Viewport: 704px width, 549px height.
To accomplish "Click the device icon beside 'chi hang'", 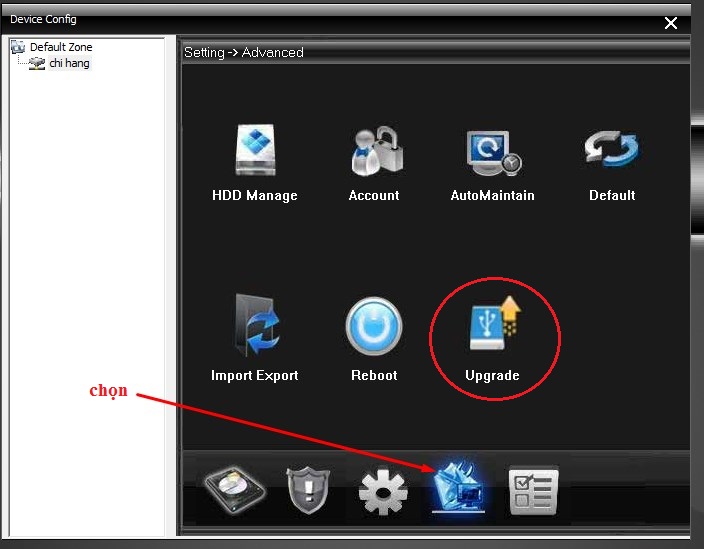I will pos(37,63).
